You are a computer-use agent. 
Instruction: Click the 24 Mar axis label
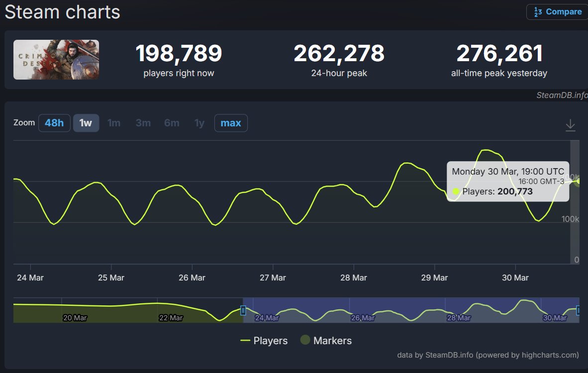[30, 278]
